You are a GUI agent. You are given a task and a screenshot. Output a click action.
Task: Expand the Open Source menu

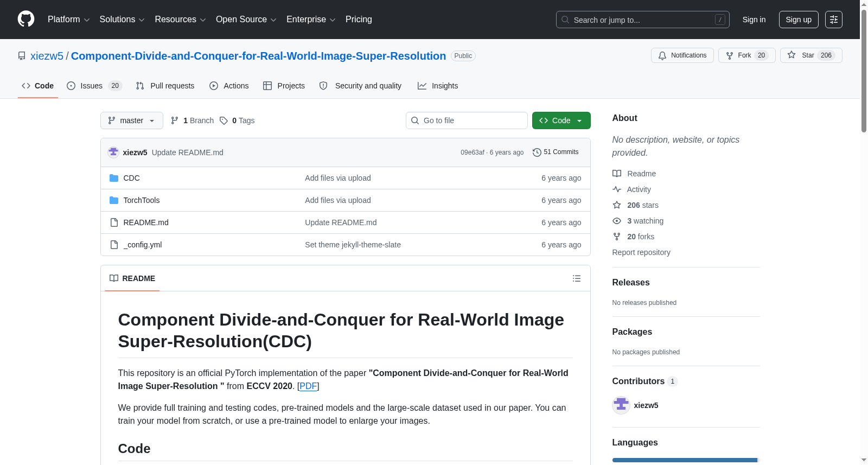246,20
